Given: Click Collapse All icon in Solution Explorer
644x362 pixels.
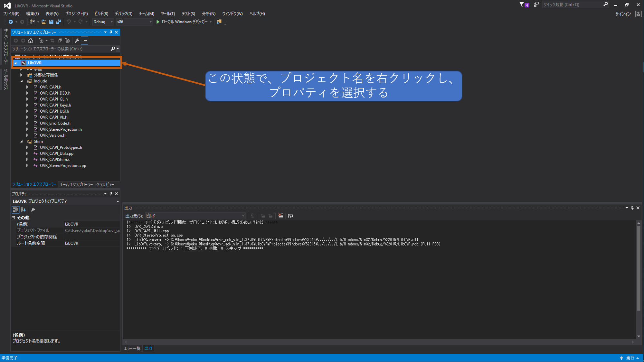Looking at the screenshot, I should pos(60,41).
